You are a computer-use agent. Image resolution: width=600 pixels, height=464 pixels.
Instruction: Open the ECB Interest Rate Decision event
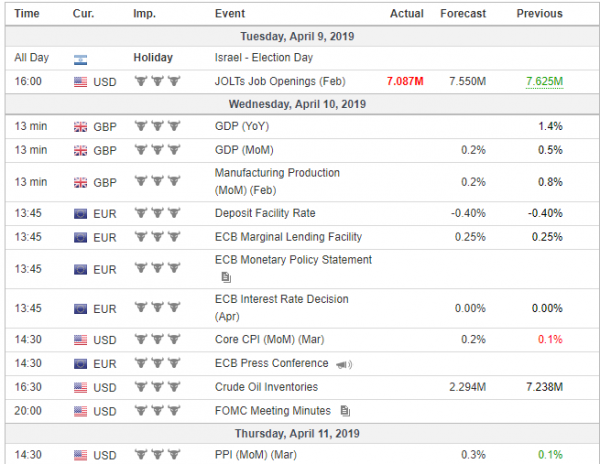click(x=282, y=308)
